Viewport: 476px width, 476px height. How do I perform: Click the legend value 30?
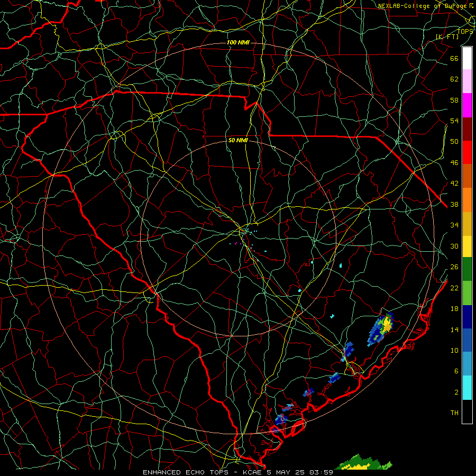click(x=454, y=246)
